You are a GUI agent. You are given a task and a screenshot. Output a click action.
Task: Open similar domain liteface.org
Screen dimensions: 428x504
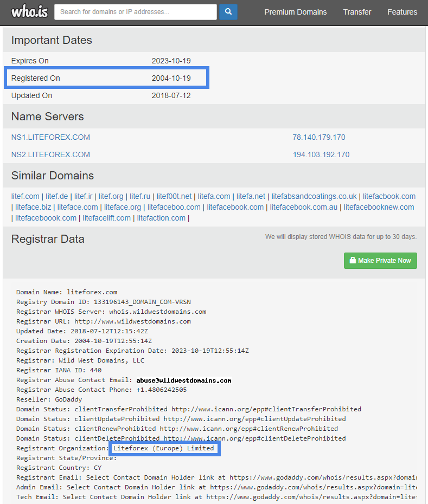[123, 208]
